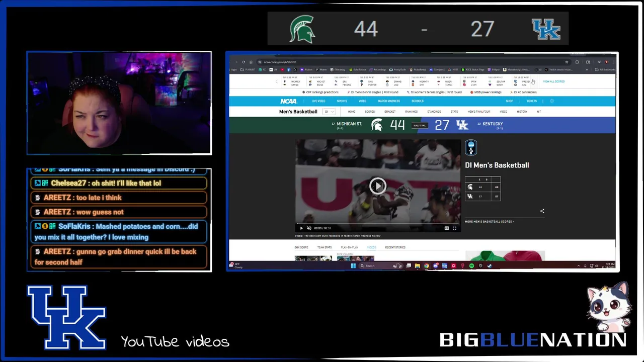
Task: Enter fullscreen mode on the video player
Action: (x=454, y=228)
